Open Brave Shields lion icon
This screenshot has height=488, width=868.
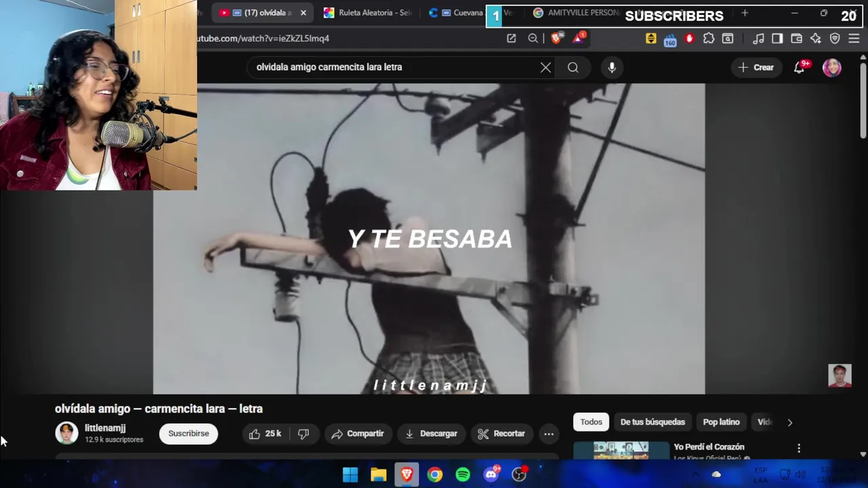pyautogui.click(x=556, y=39)
